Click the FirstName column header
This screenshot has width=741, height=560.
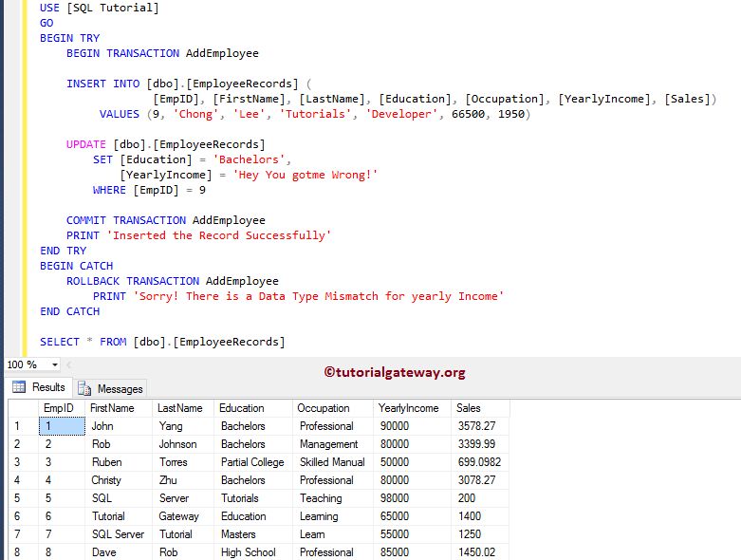tap(119, 408)
